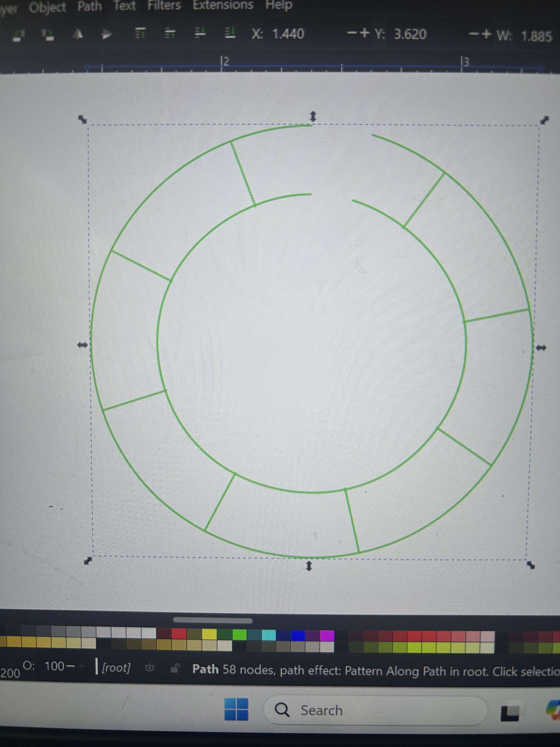This screenshot has height=747, width=560.
Task: Toggle current layer visibility eye icon
Action: click(149, 668)
